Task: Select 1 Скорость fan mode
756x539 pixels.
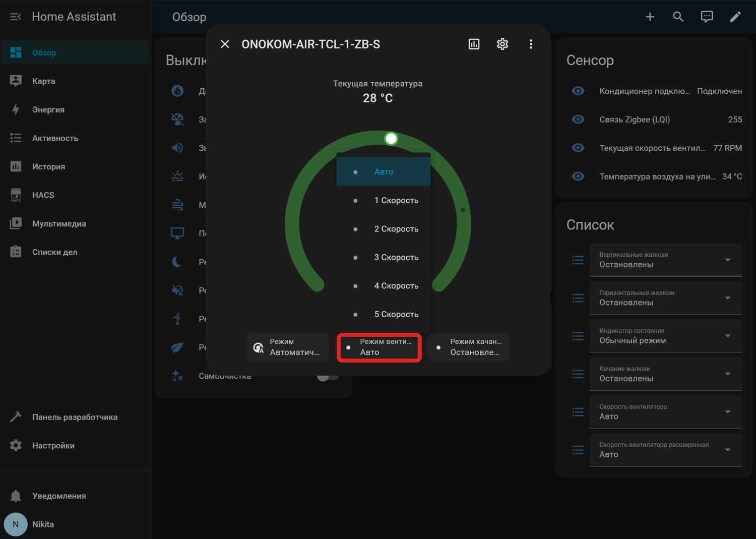Action: click(x=384, y=201)
